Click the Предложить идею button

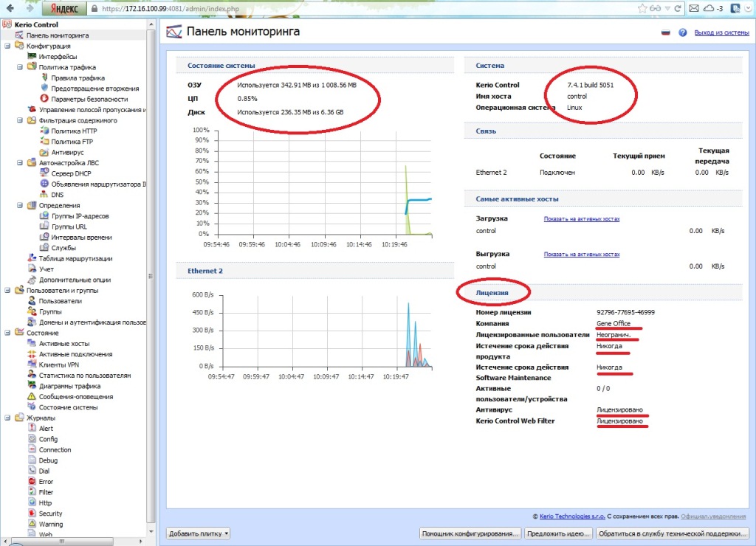click(x=558, y=533)
